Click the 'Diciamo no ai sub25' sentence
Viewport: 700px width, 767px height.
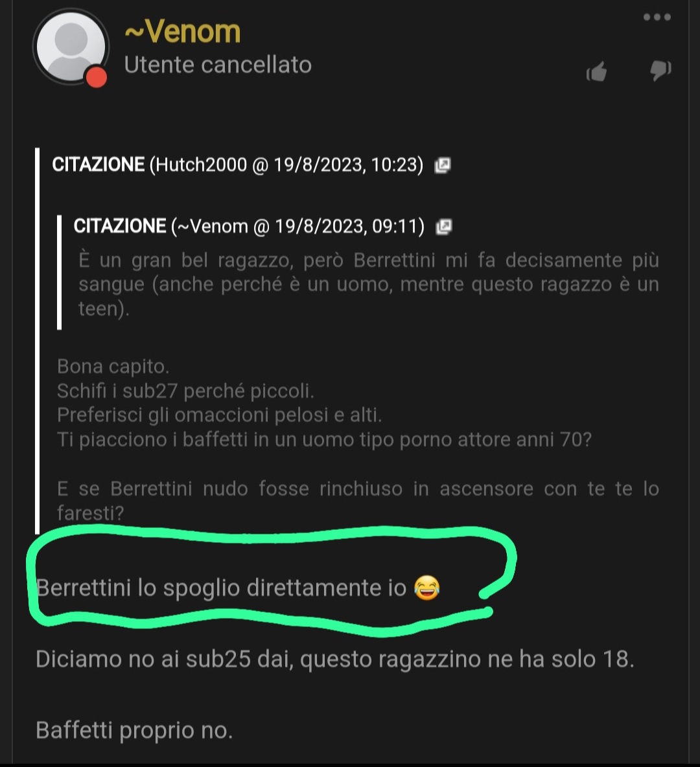pos(335,659)
